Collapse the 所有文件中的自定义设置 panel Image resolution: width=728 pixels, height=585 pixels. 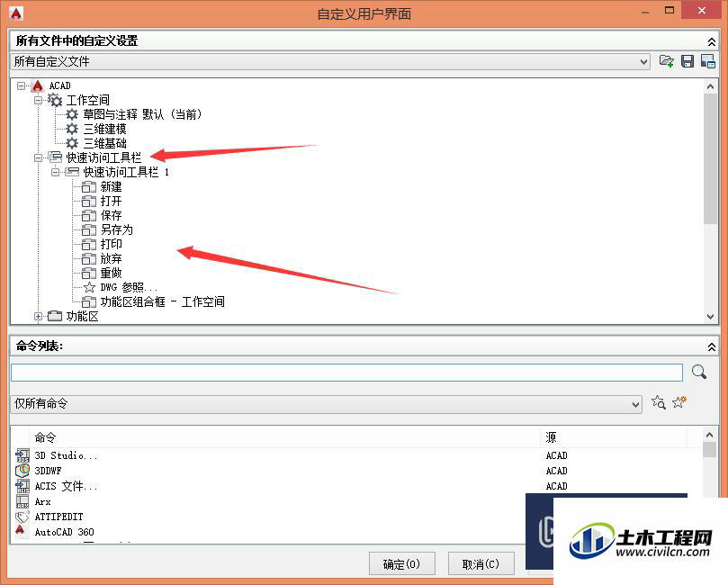coord(711,41)
